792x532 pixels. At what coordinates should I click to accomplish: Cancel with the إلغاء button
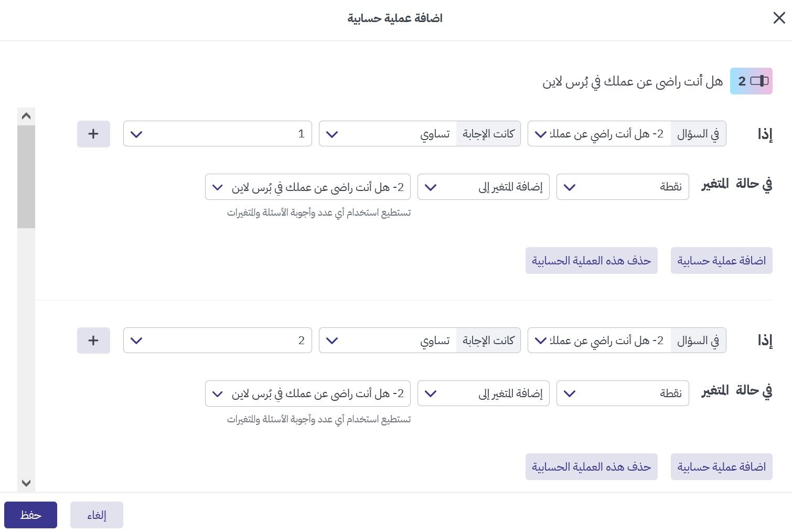[x=97, y=515]
